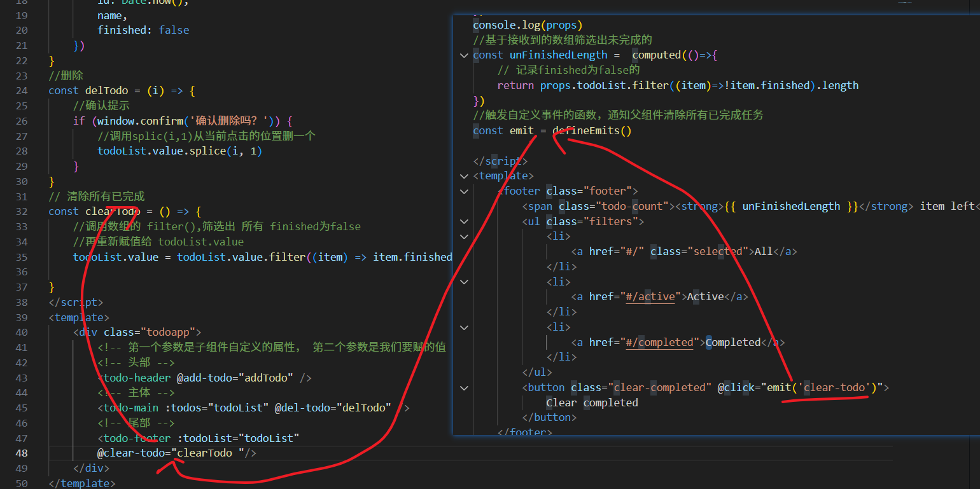The image size is (980, 489).
Task: Click {{ unFinishedLength }} interpolation in template
Action: [x=791, y=206]
